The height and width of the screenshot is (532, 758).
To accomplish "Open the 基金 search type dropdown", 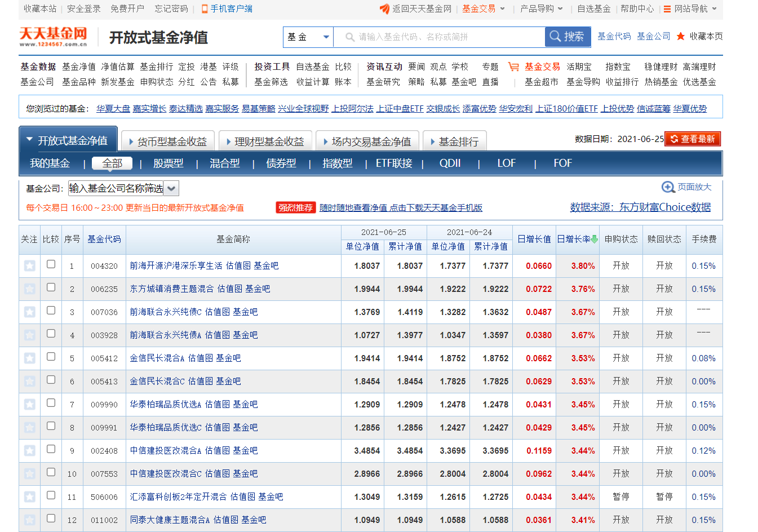I will click(308, 37).
